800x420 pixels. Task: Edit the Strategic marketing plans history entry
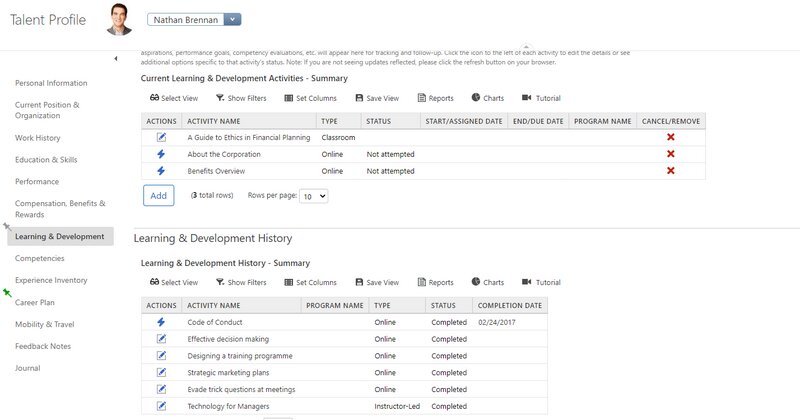pos(161,373)
